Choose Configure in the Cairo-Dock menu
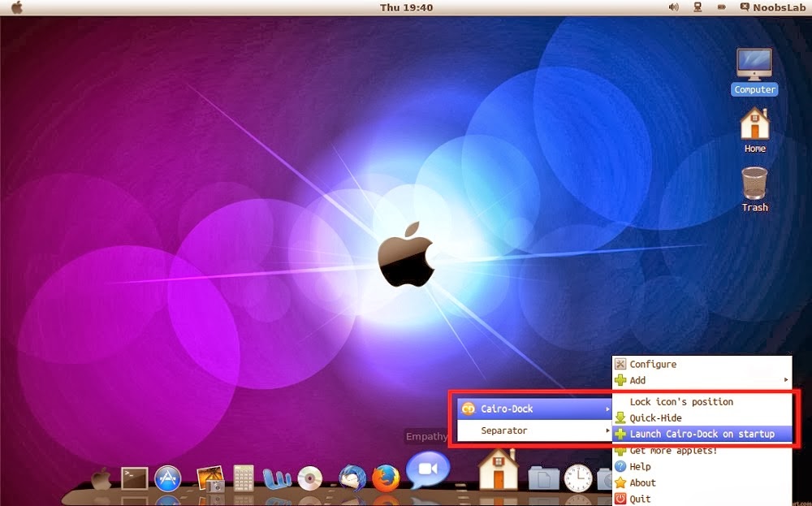Image resolution: width=812 pixels, height=506 pixels. click(x=702, y=364)
